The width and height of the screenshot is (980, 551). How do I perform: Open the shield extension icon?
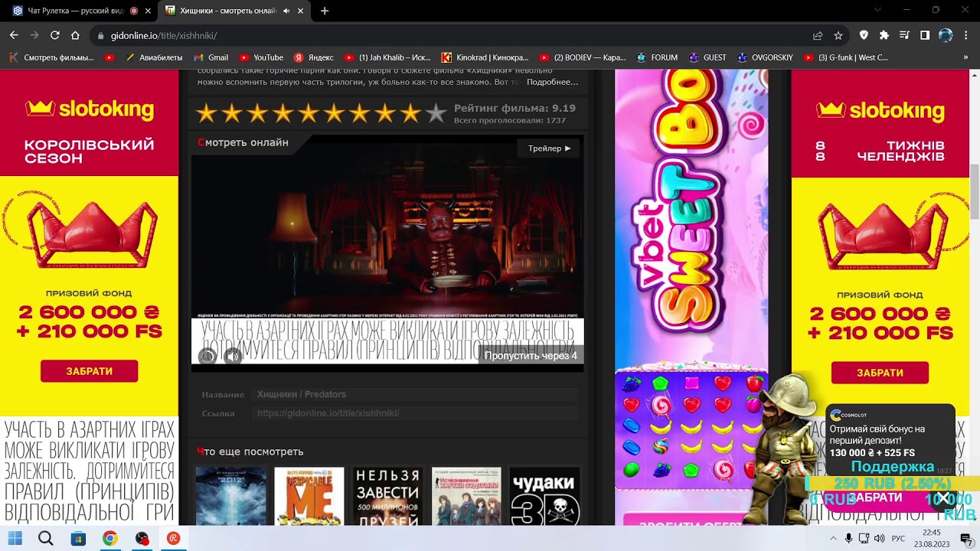tap(864, 35)
